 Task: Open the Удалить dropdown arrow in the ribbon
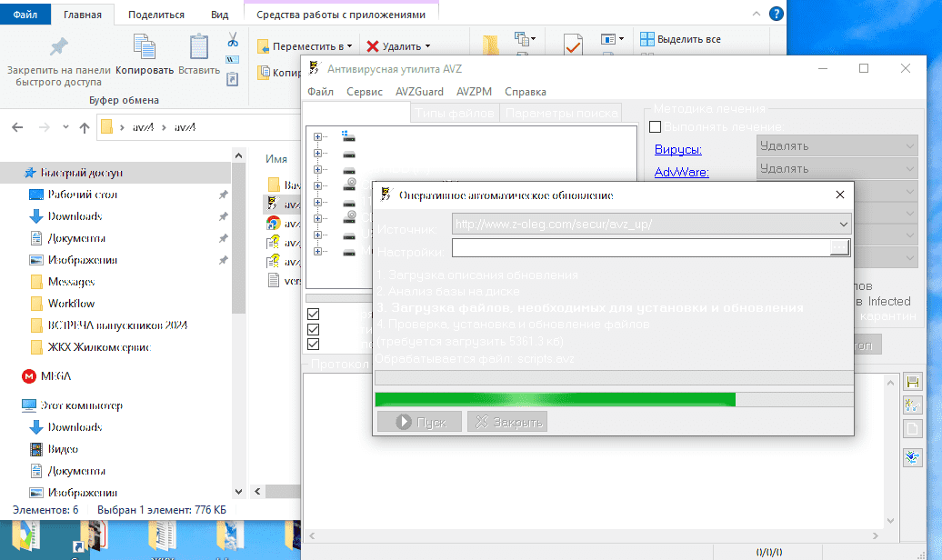pyautogui.click(x=427, y=46)
